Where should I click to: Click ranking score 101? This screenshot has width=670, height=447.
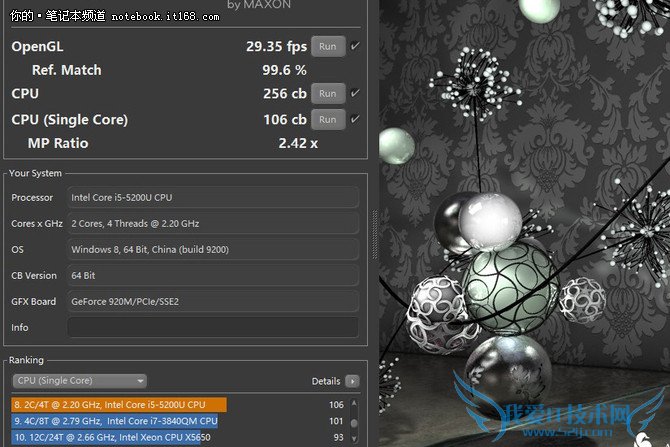pyautogui.click(x=336, y=421)
